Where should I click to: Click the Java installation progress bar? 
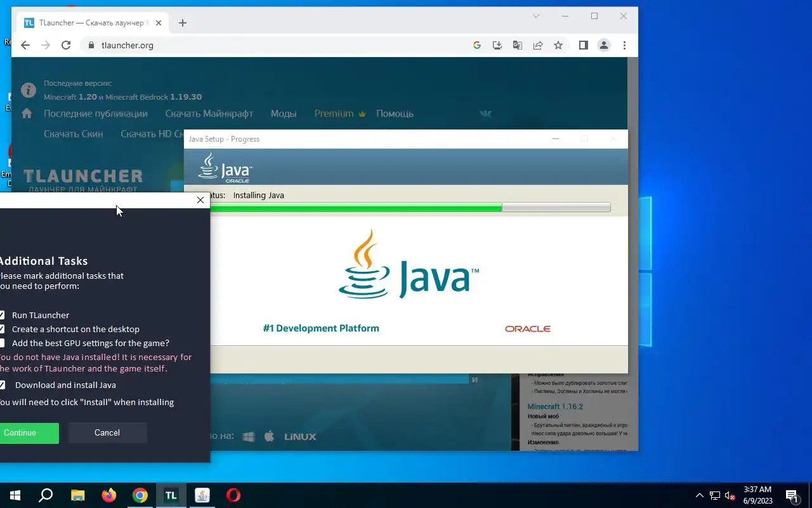[x=410, y=207]
